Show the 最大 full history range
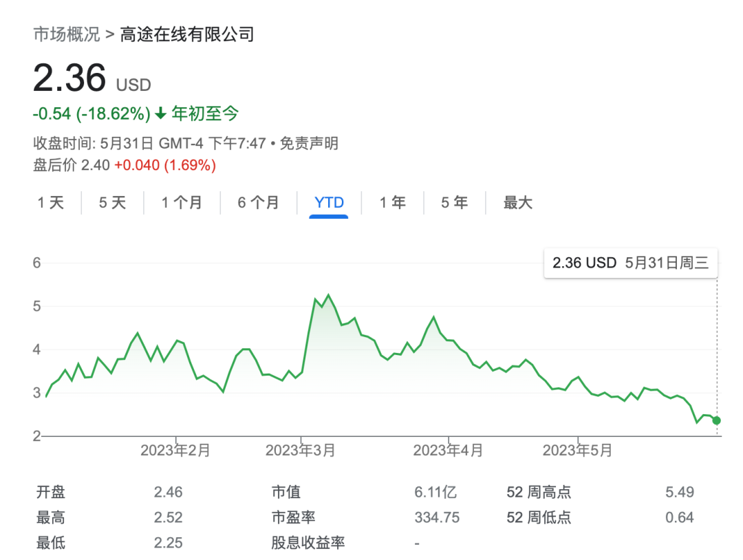 coord(518,203)
